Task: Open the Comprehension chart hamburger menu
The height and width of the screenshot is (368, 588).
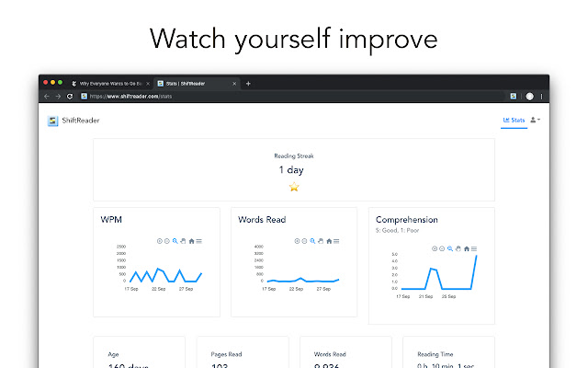Action: [474, 248]
